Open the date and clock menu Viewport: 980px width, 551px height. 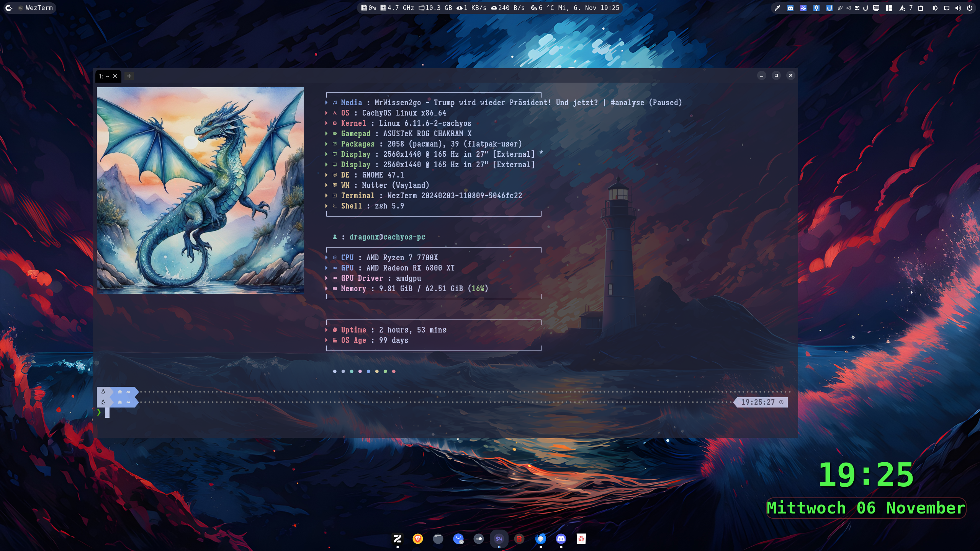coord(589,8)
